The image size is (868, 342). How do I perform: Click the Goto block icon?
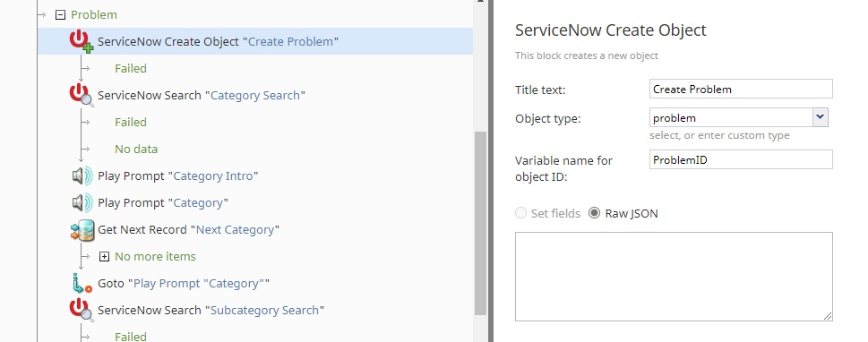click(82, 283)
